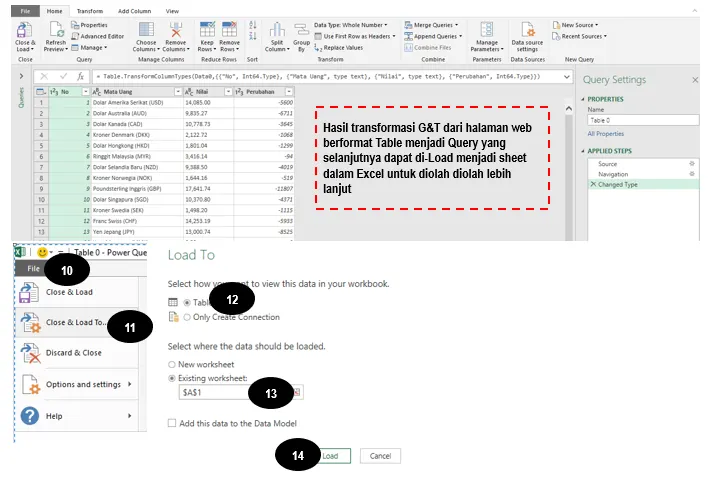
Task: Click the Choose Columns icon
Action: point(146,30)
